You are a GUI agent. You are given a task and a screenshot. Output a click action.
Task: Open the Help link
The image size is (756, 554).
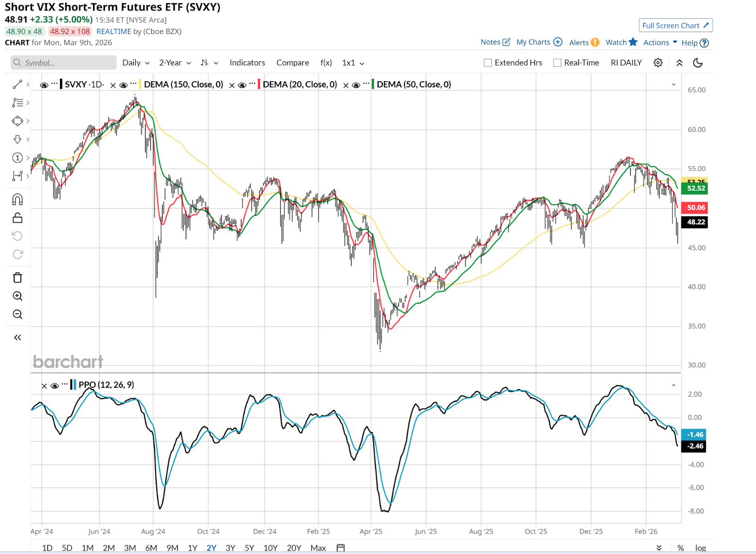695,43
